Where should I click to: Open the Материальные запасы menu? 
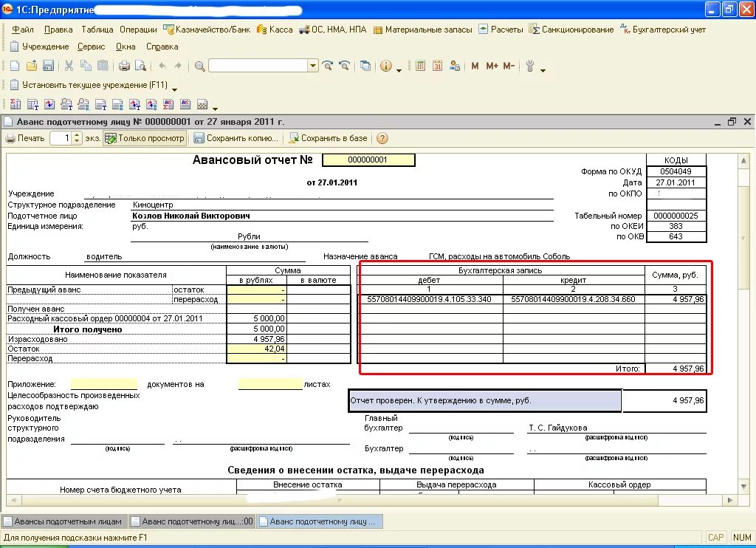coord(422,30)
